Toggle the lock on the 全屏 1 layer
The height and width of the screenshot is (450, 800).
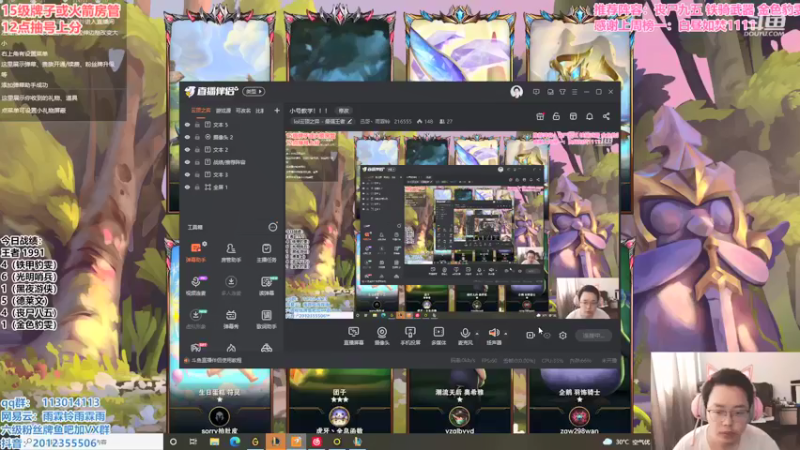pos(197,187)
